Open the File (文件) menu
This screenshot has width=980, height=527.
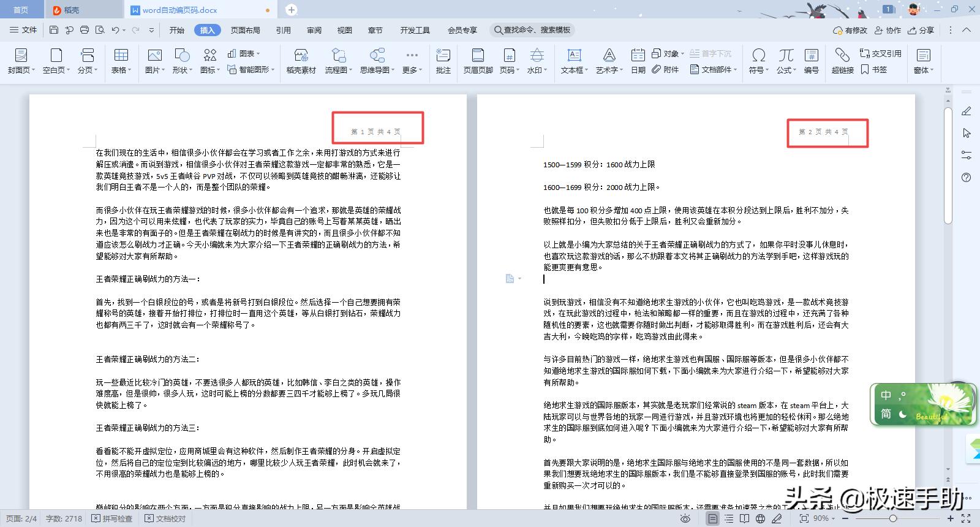pyautogui.click(x=23, y=30)
